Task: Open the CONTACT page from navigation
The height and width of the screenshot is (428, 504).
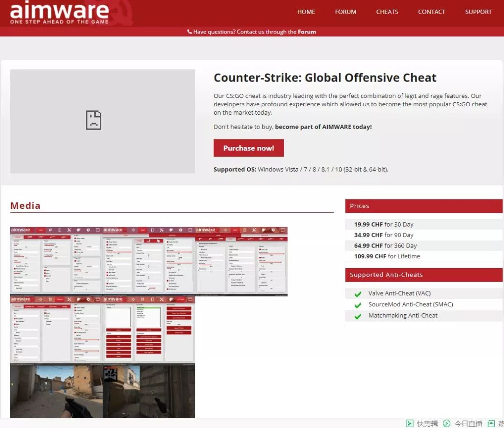Action: point(431,12)
